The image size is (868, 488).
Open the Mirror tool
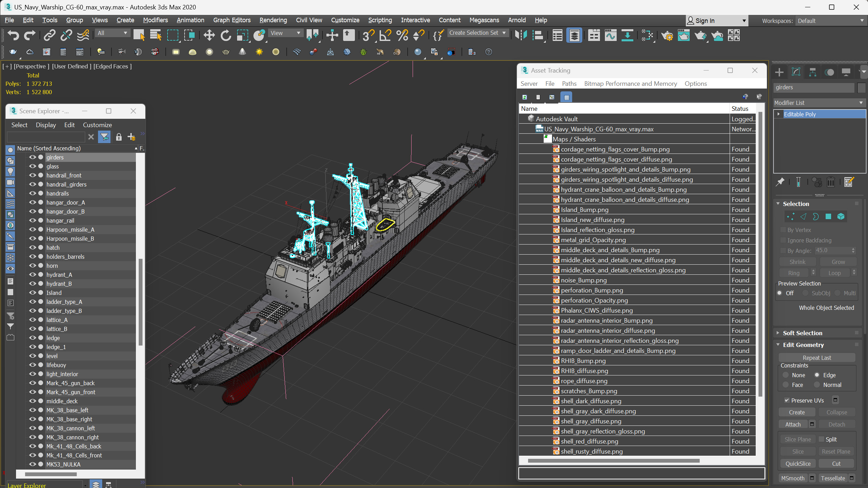(521, 35)
